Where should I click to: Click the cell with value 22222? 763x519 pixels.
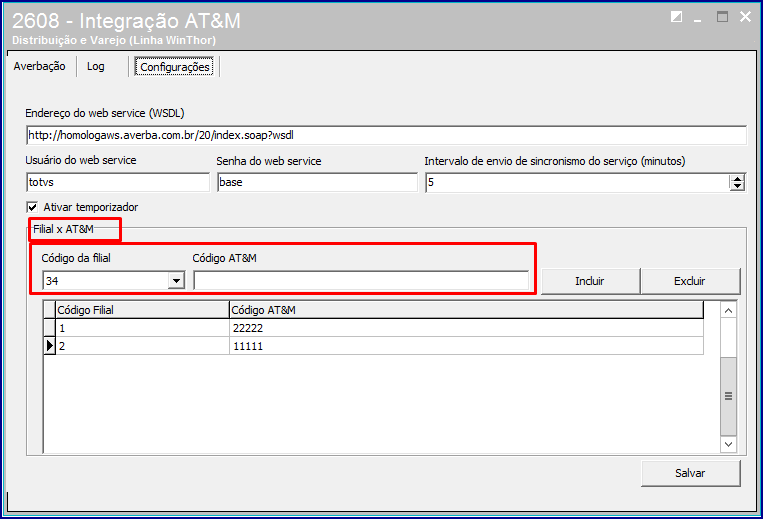(x=466, y=328)
